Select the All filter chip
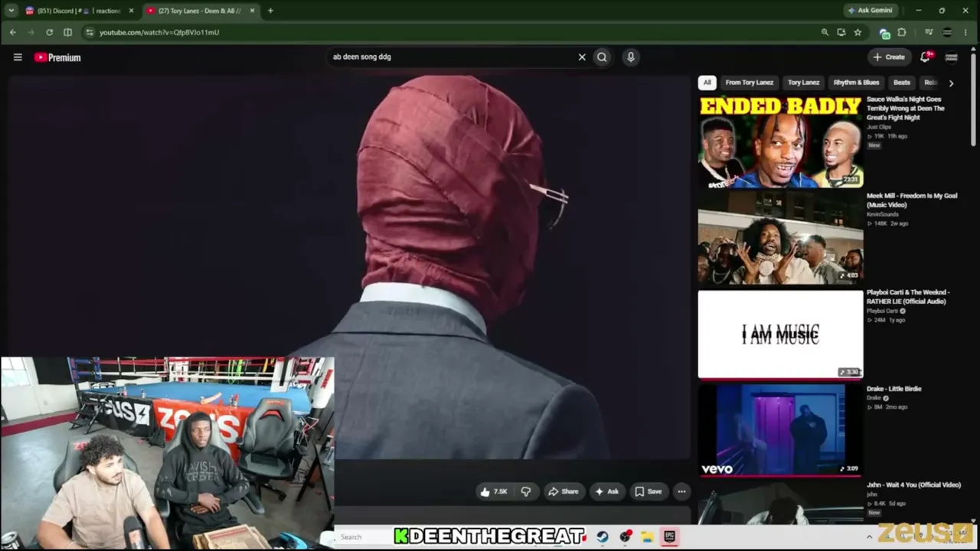The height and width of the screenshot is (551, 980). [x=707, y=83]
